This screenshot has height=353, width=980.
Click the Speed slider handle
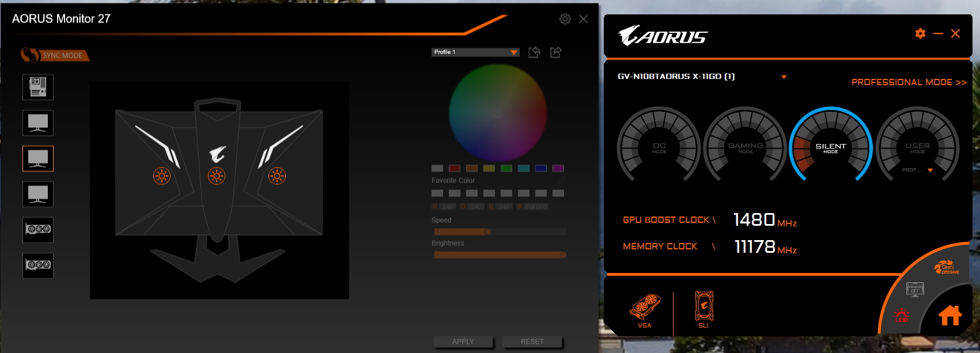pos(488,232)
